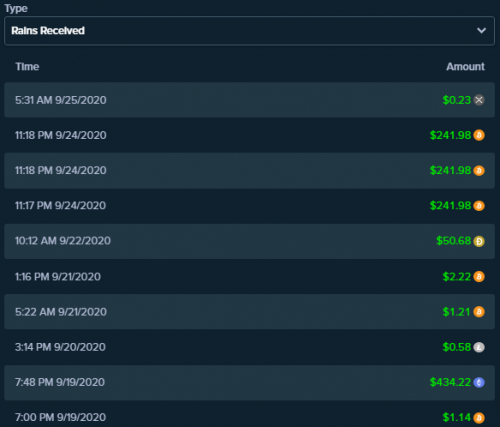500x427 pixels.
Task: Select the 5:31 AM 9/25/2020 row
Action: point(249,100)
